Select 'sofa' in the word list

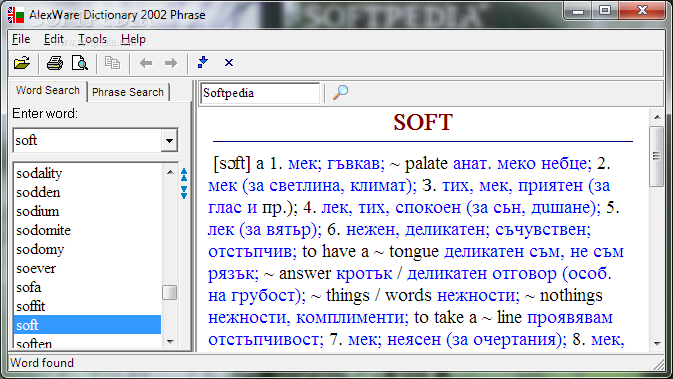pyautogui.click(x=88, y=287)
